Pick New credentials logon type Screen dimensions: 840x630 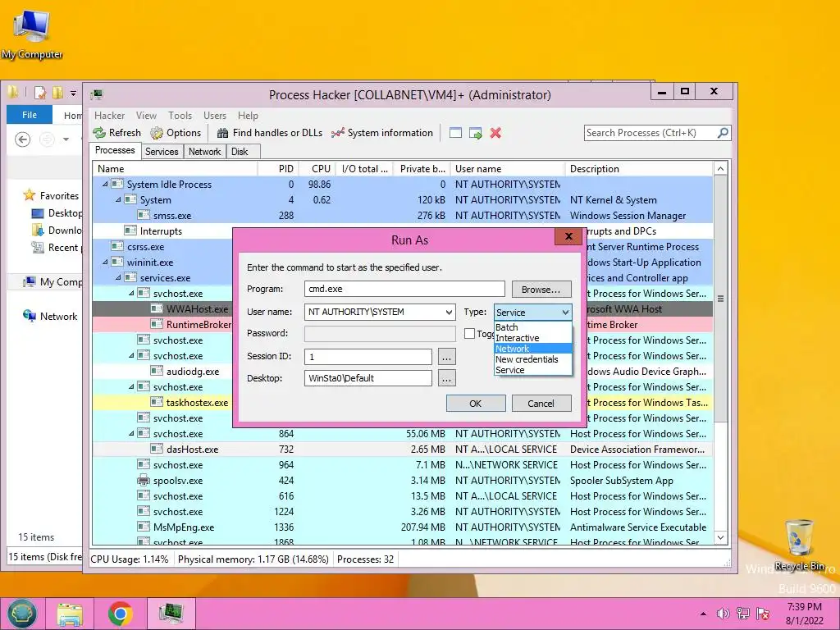point(532,359)
